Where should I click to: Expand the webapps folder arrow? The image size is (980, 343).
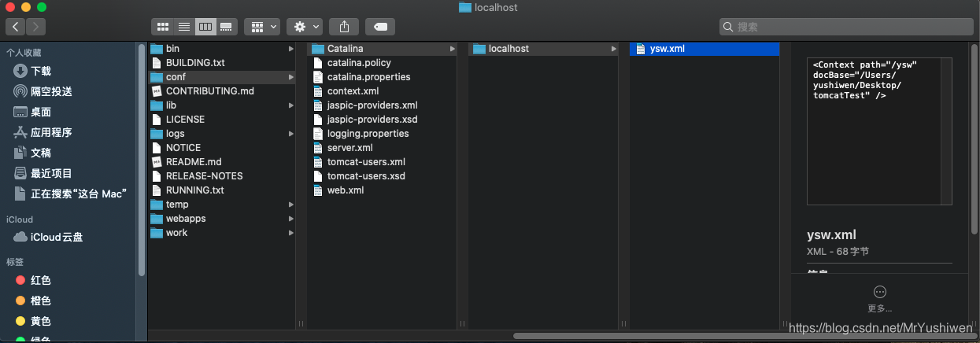(291, 219)
